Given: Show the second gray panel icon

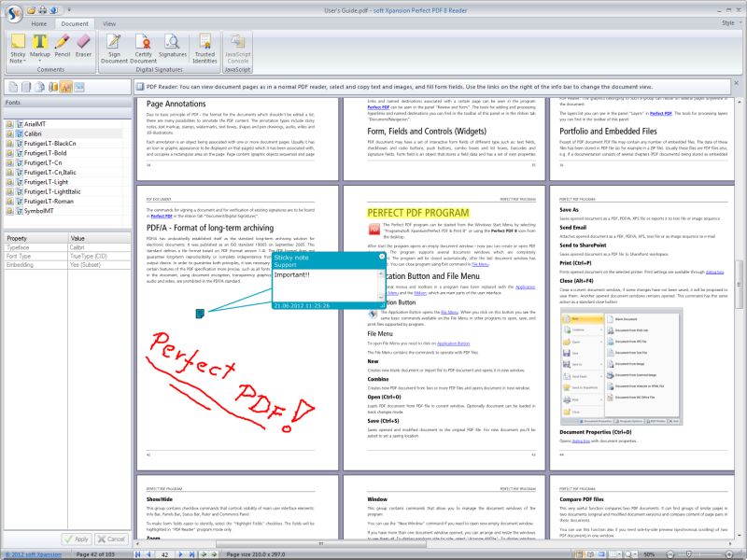Looking at the screenshot, I should pyautogui.click(x=27, y=87).
